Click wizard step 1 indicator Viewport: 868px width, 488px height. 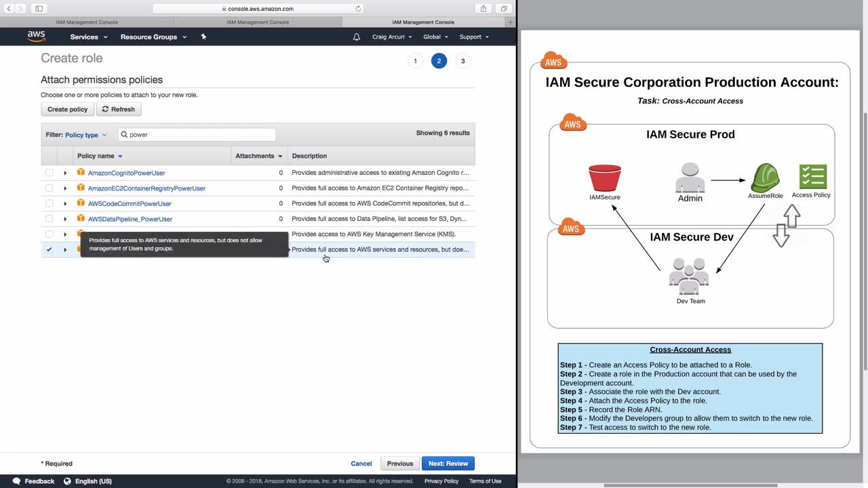(x=416, y=61)
